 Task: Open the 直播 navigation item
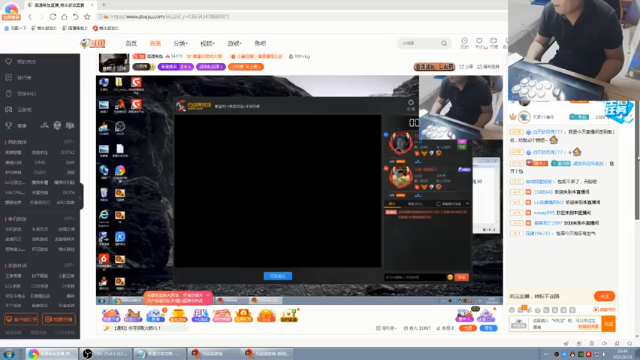pyautogui.click(x=155, y=43)
